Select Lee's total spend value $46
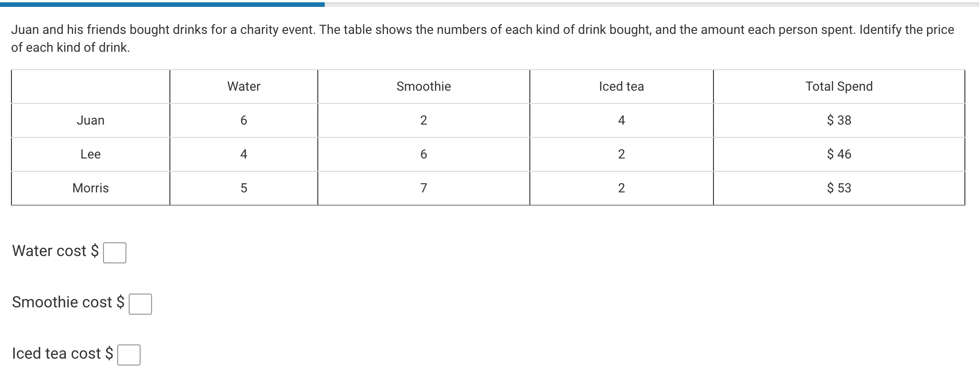This screenshot has height=382, width=980. point(838,154)
